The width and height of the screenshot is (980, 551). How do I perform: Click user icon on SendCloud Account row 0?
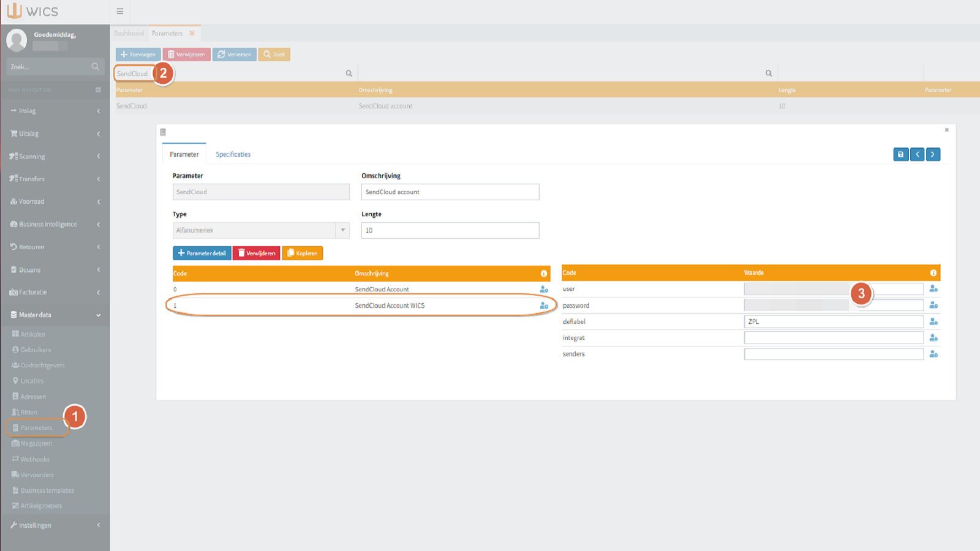click(x=544, y=289)
